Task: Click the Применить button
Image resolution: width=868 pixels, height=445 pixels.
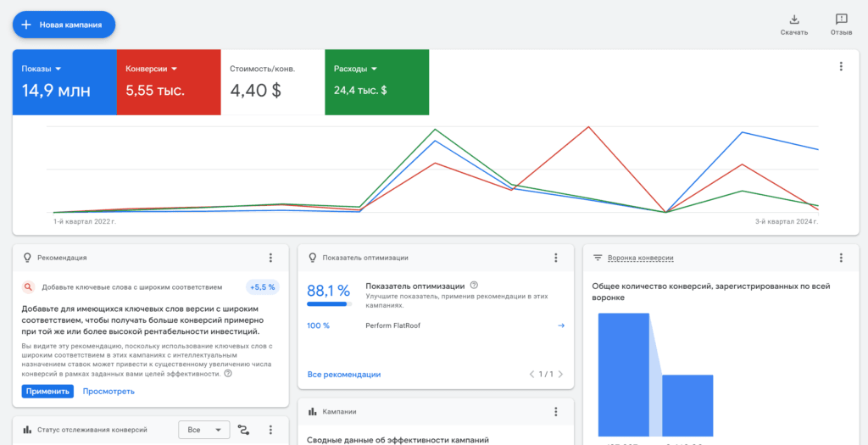Action: [x=47, y=392]
